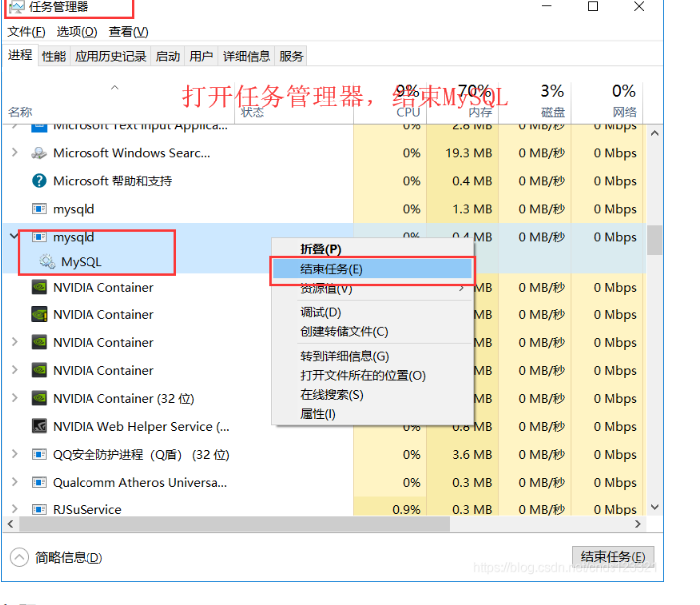Switch to the 详细信息 tab
Screen dimensions: 700x605
[247, 56]
